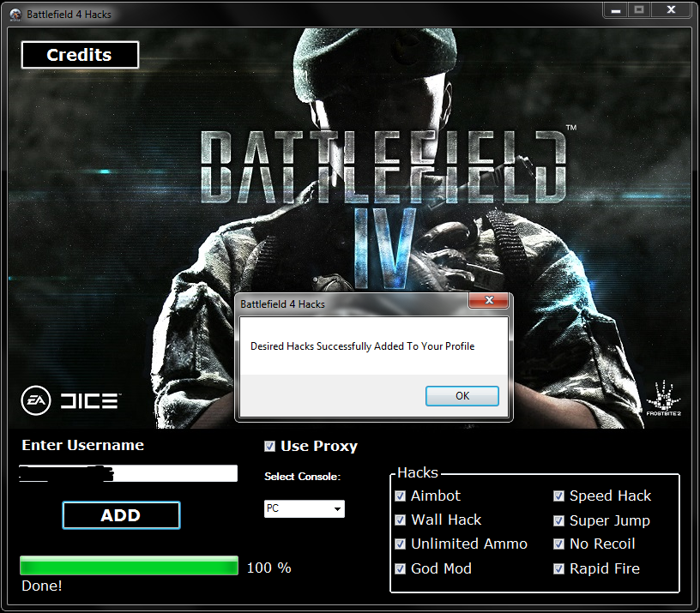This screenshot has width=700, height=613.
Task: Toggle the Rapid Fire checkbox
Action: [559, 568]
